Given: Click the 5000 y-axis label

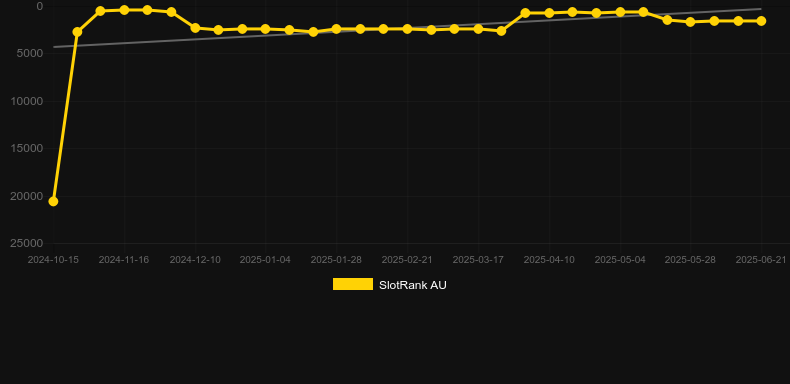Looking at the screenshot, I should (30, 53).
